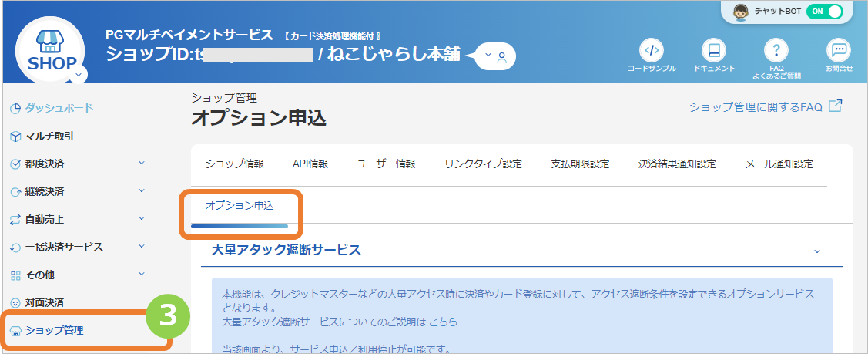Open お問合せ chat bubble icon
Screen dimensions: 868x354
pos(838,50)
